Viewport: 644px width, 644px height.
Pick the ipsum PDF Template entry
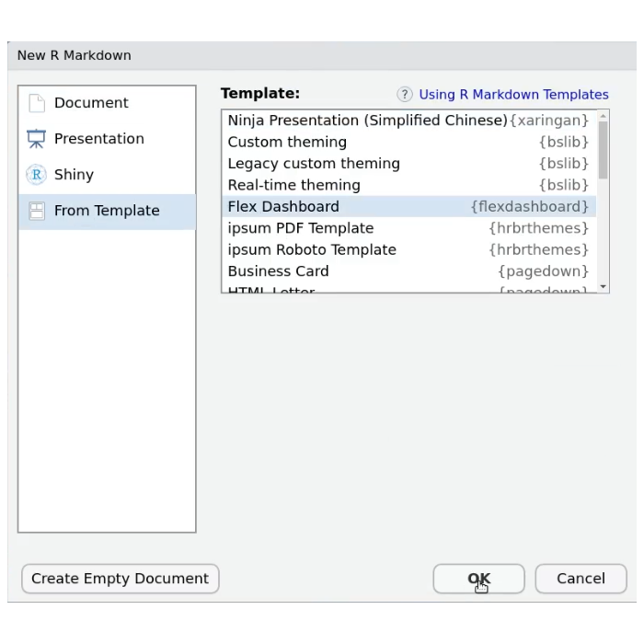[x=301, y=228]
